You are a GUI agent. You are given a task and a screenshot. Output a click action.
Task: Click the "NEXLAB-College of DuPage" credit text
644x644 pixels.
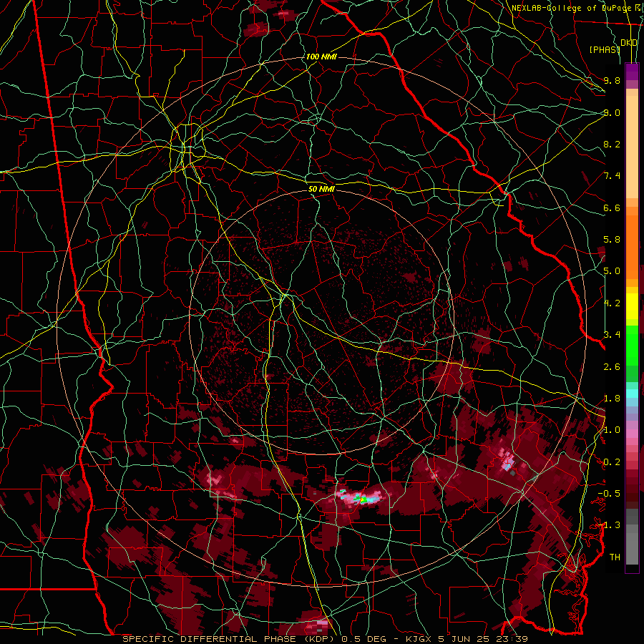coord(571,8)
